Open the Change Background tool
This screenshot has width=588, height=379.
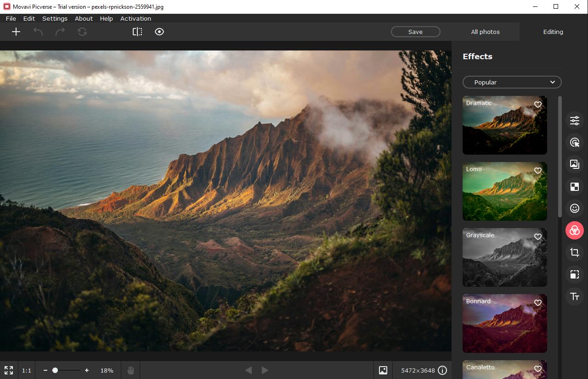(574, 164)
